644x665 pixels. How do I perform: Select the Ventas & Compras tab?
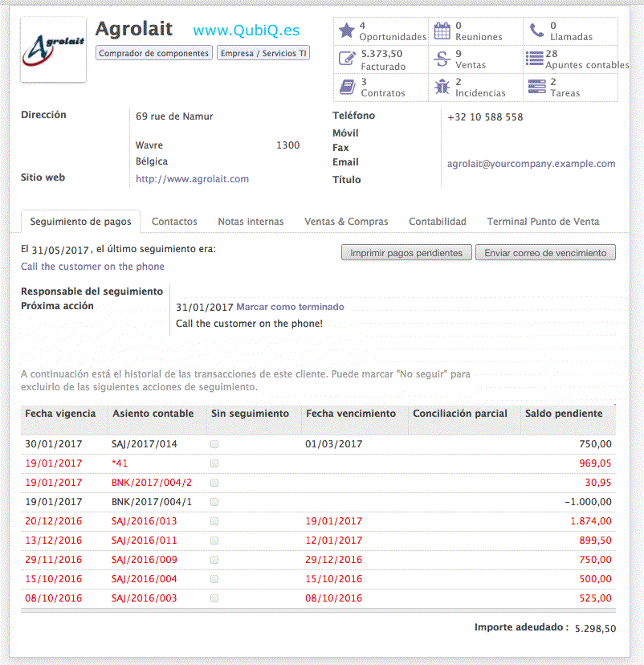pos(346,222)
